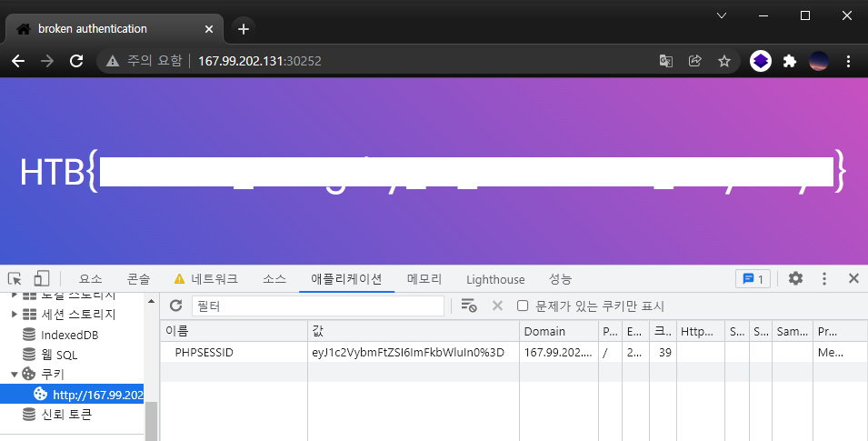
Task: Refresh the cookies table
Action: (176, 306)
